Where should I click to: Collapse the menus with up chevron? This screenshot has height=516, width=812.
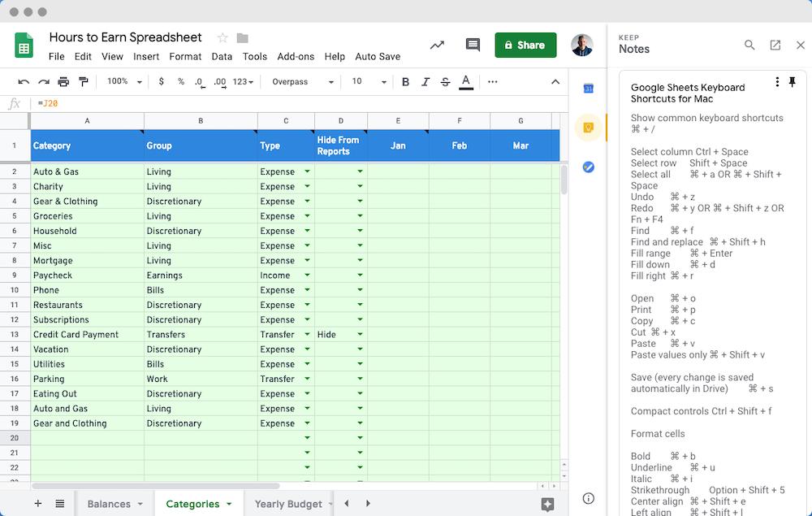tap(555, 82)
